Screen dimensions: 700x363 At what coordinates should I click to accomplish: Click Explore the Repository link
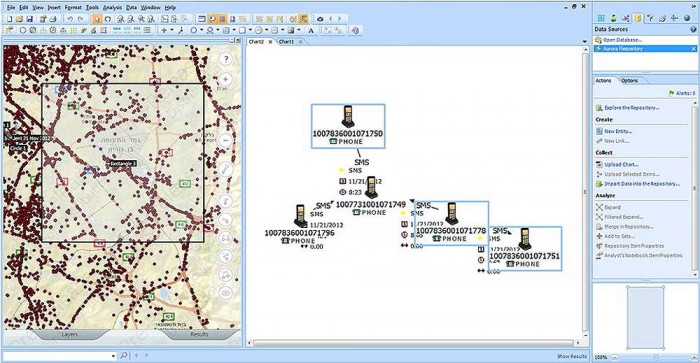click(631, 108)
